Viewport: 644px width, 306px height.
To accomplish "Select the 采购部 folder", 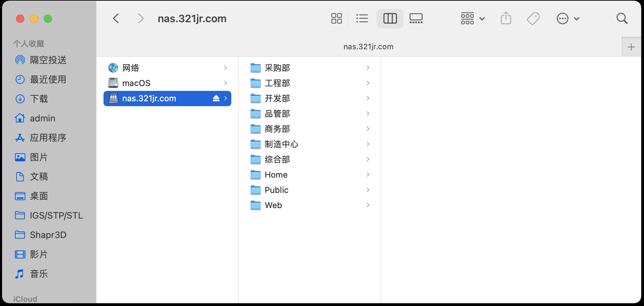I will [x=310, y=68].
